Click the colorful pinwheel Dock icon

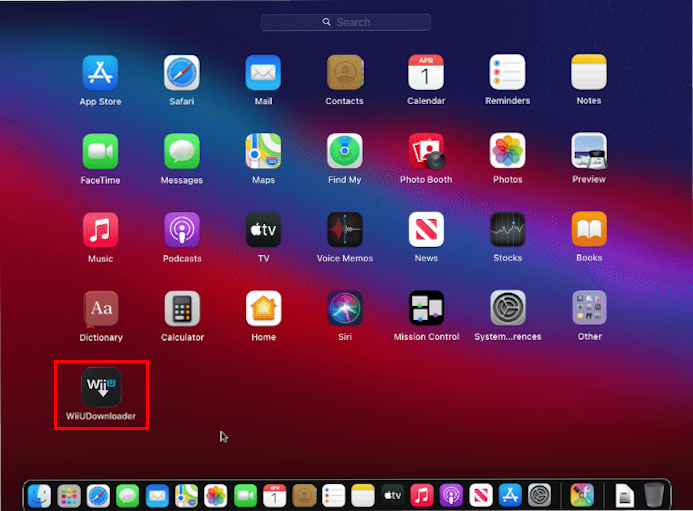(x=582, y=496)
